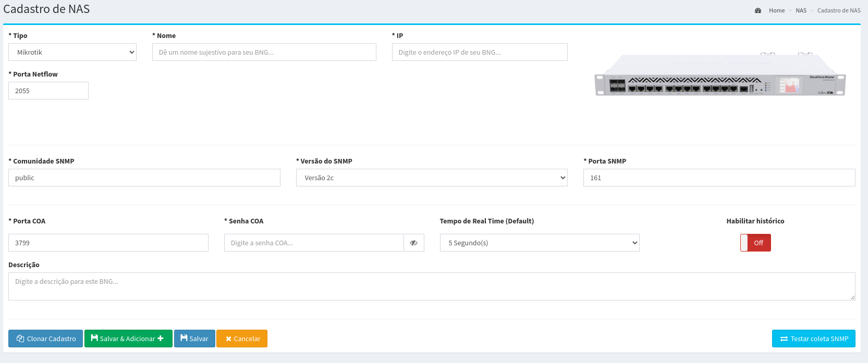This screenshot has width=868, height=363.
Task: Toggle COA password visibility eye icon
Action: coord(413,243)
